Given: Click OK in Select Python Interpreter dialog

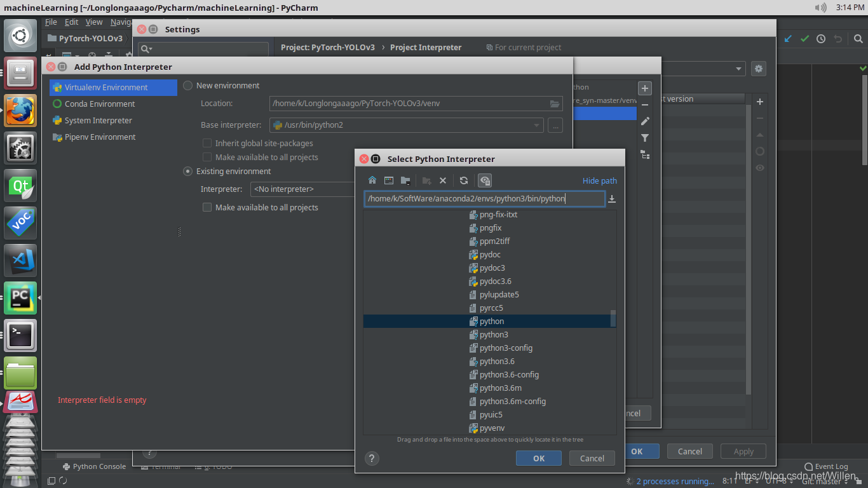Looking at the screenshot, I should [539, 458].
